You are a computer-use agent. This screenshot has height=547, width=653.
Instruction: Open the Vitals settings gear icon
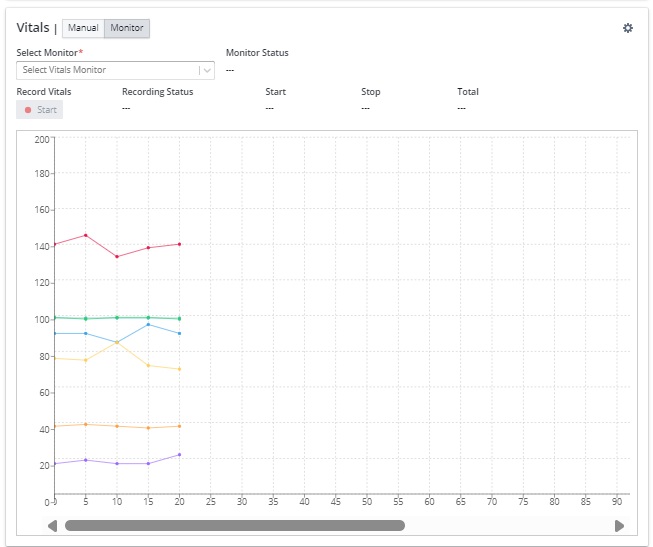click(628, 28)
